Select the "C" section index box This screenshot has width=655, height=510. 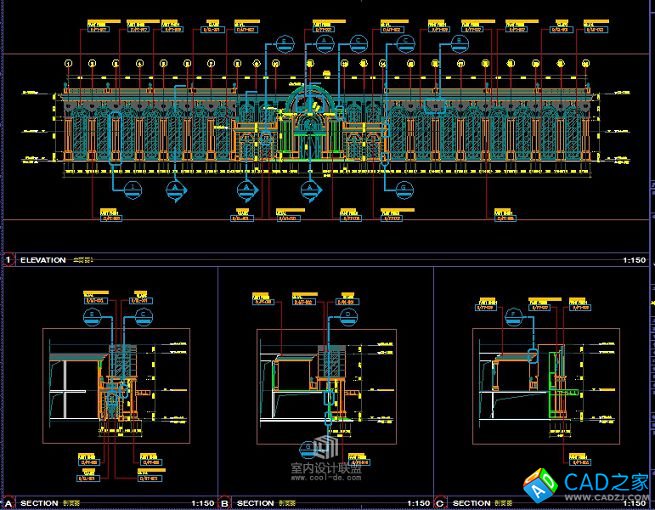point(440,503)
